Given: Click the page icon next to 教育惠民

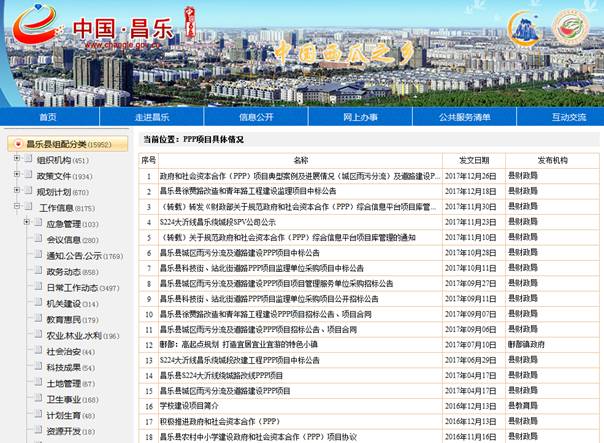Looking at the screenshot, I should click(37, 320).
